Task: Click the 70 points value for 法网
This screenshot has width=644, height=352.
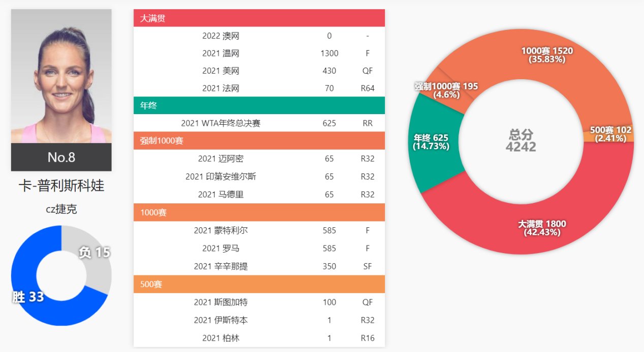Action: 329,88
